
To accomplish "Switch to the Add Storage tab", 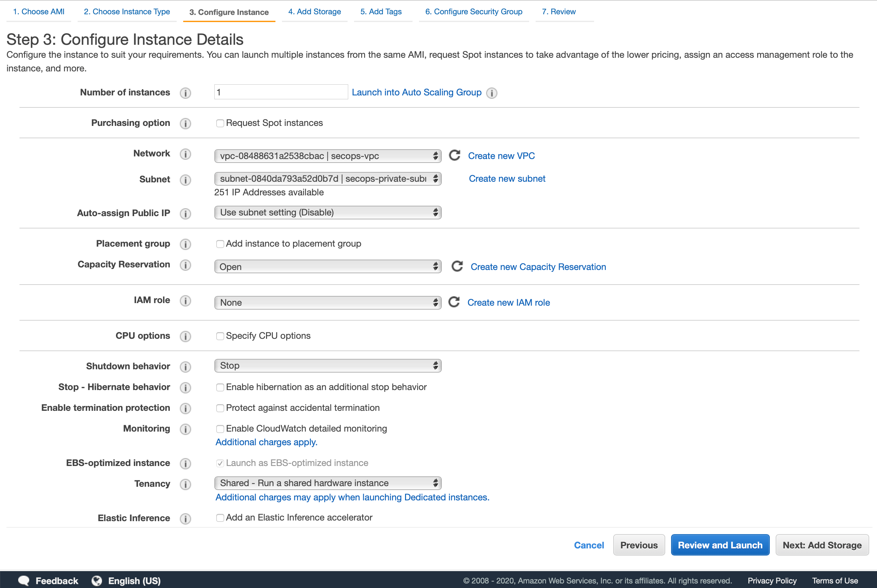I will point(314,12).
